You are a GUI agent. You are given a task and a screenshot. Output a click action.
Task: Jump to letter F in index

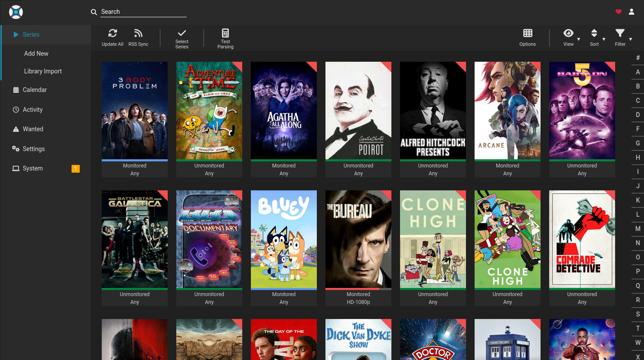(638, 129)
